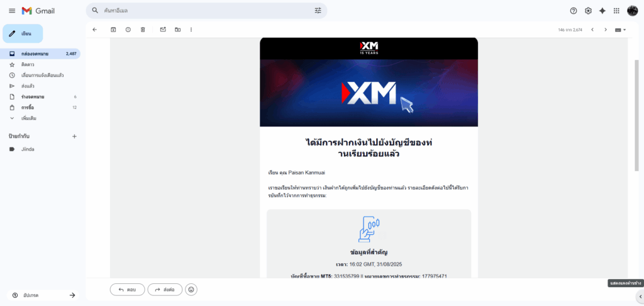Click the email heading ได้มีการฝากเงินไปยังบัญชีของท่านเรียบร้อยแล้ว
The width and height of the screenshot is (644, 306).
tap(369, 149)
